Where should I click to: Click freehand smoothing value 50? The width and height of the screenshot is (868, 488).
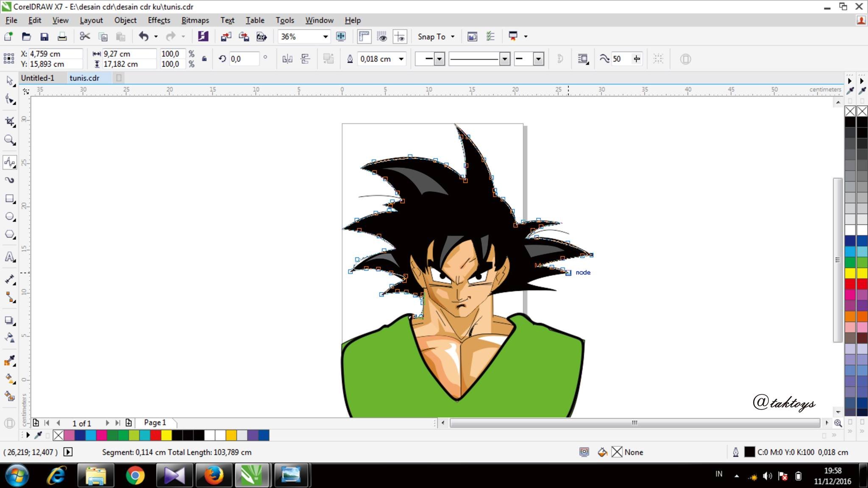pos(621,59)
